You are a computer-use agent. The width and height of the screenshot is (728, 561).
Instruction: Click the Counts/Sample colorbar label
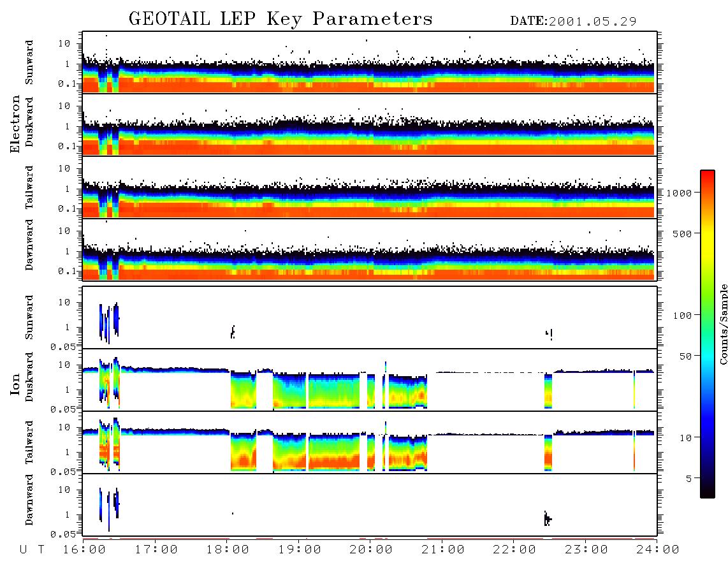(x=723, y=324)
